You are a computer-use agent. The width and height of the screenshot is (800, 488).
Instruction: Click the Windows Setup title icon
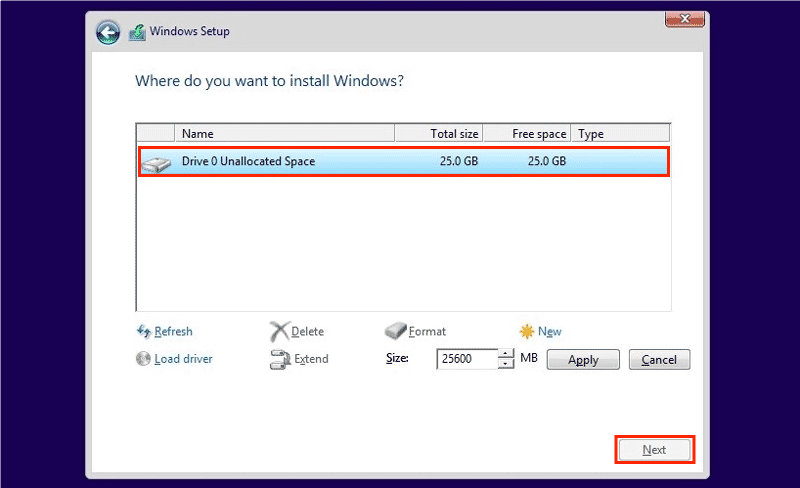(137, 32)
